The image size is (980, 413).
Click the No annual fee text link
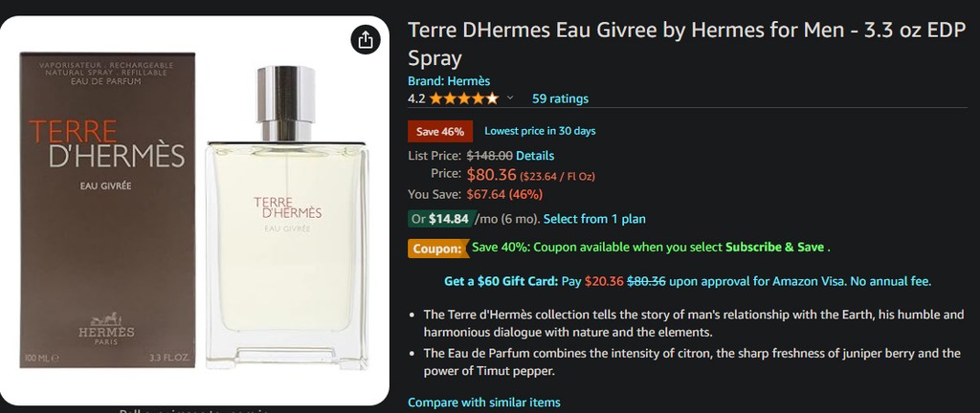[x=891, y=281]
